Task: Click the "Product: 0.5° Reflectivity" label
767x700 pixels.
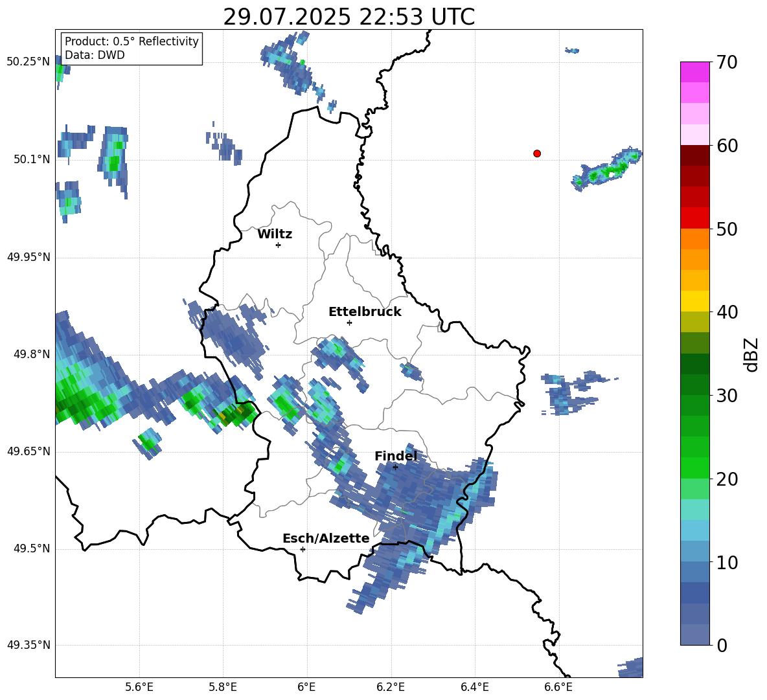Action: pos(132,41)
